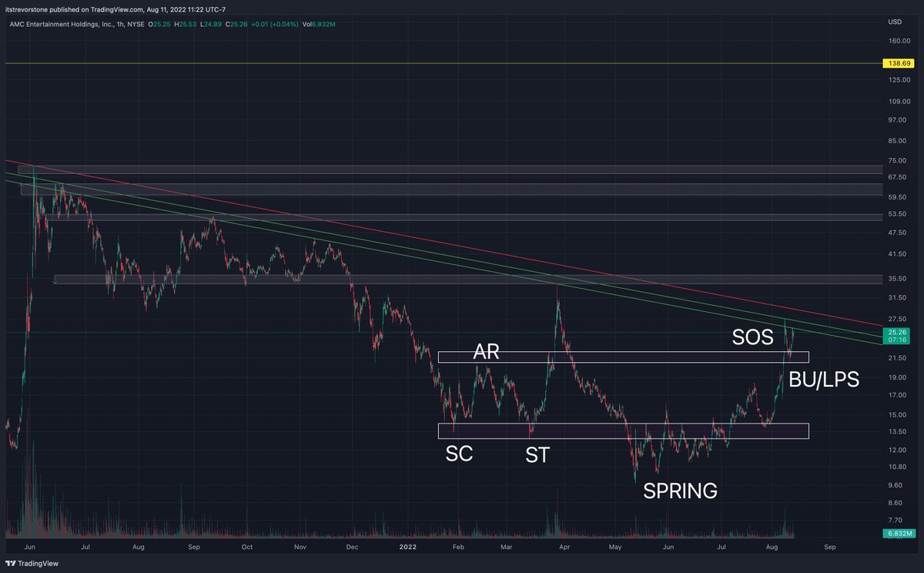Click the May label on time axis
The height and width of the screenshot is (573, 924).
coord(614,546)
